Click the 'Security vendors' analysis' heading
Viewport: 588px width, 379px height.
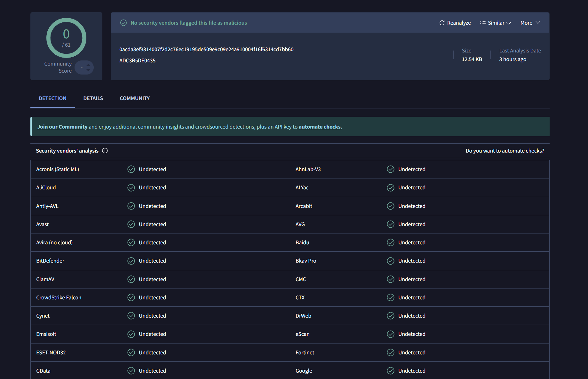click(67, 151)
